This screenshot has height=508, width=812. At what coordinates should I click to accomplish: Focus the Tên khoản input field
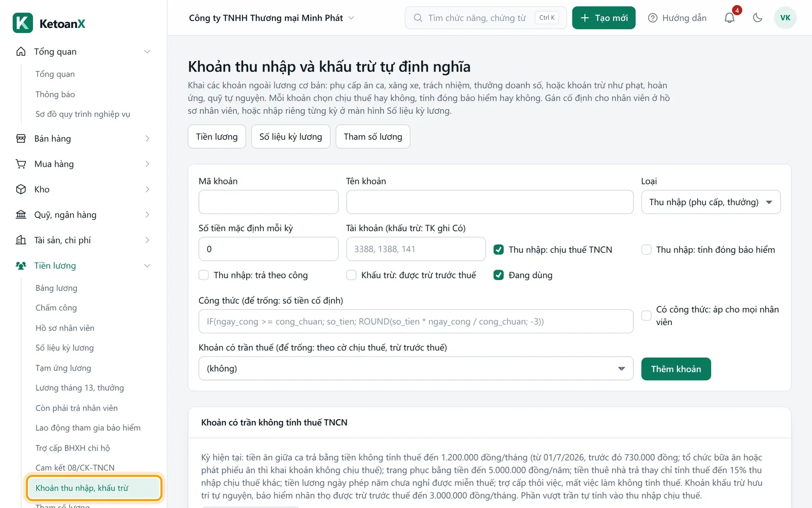490,202
